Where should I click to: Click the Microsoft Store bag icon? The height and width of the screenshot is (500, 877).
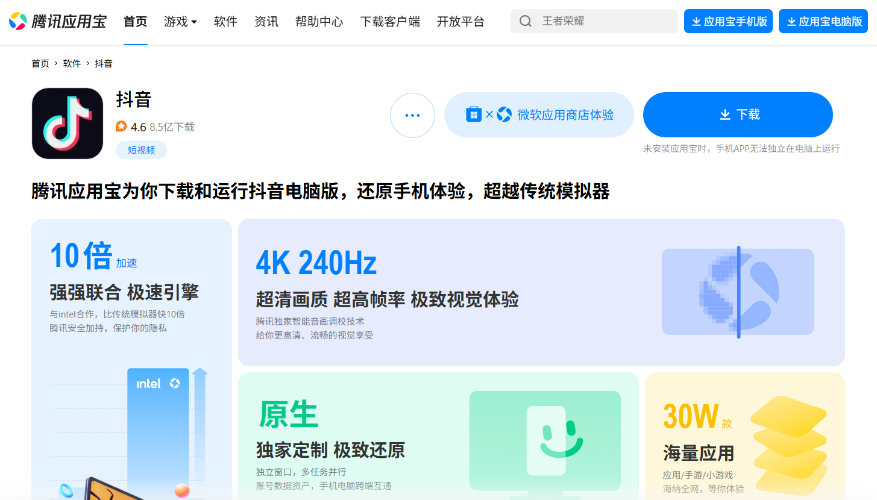pos(473,114)
